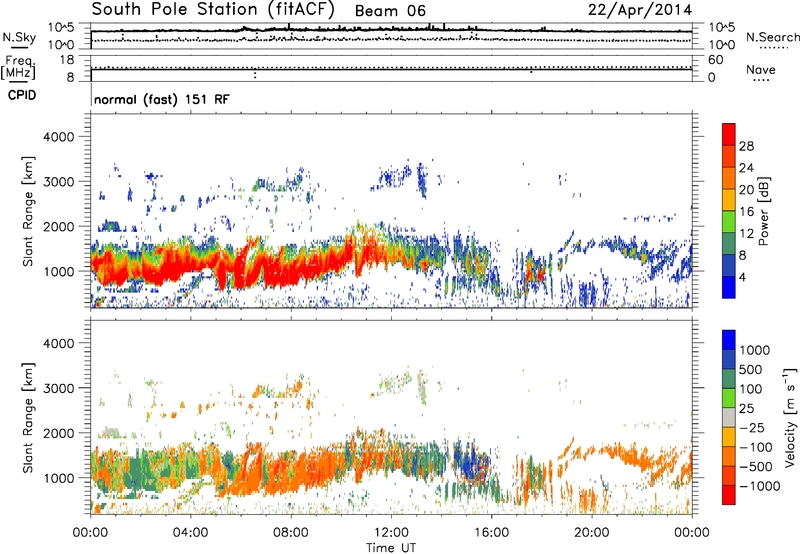The height and width of the screenshot is (554, 800).
Task: Click the 'Velocity [m s-1]' colorbar title
Action: click(x=790, y=417)
